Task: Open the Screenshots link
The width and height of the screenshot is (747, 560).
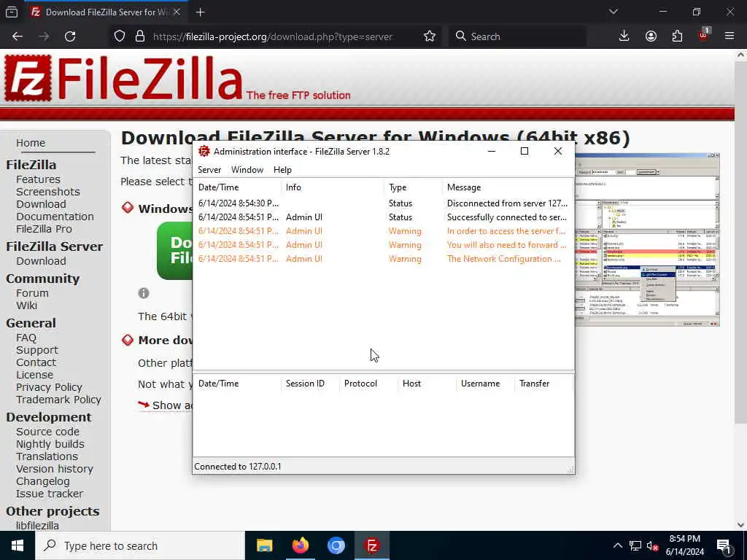Action: pyautogui.click(x=47, y=192)
